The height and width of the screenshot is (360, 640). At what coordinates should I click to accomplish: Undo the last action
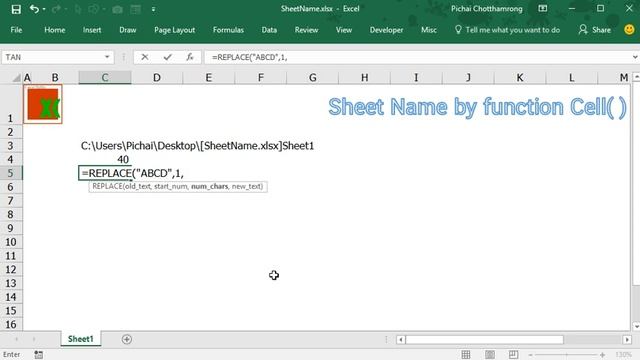(34, 9)
